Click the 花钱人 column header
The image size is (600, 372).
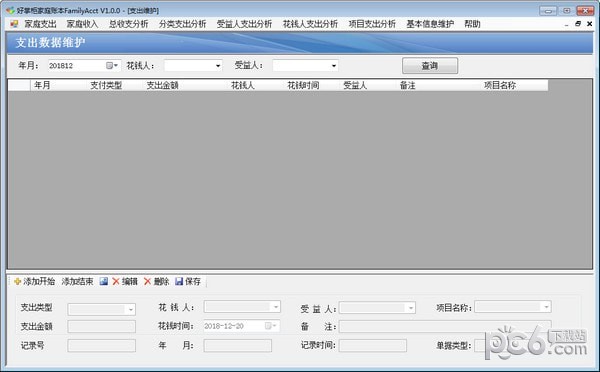pos(256,85)
